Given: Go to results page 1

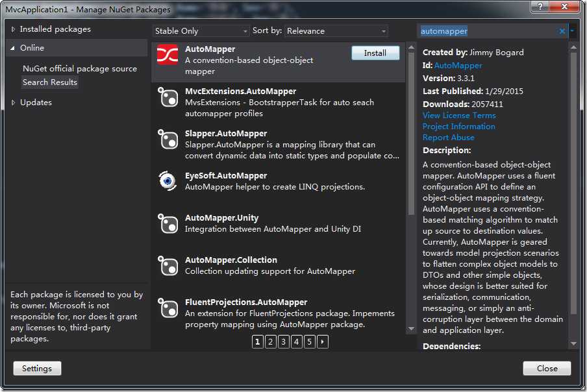Looking at the screenshot, I should point(258,341).
